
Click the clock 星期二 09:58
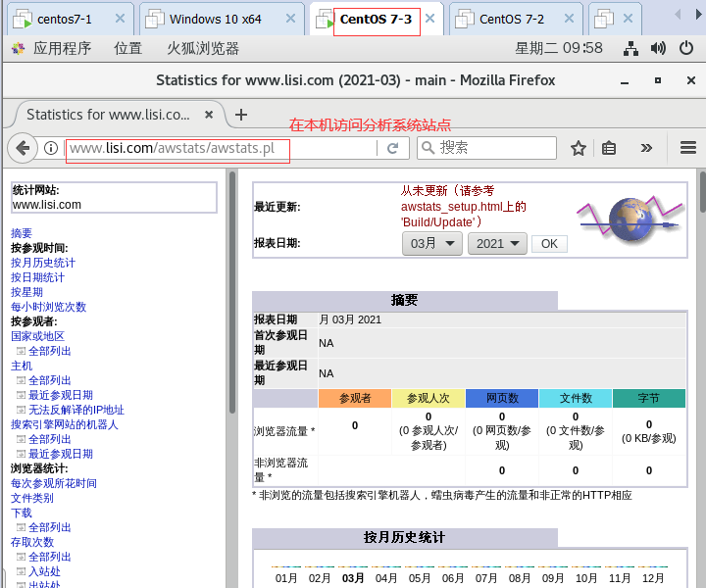(x=559, y=48)
